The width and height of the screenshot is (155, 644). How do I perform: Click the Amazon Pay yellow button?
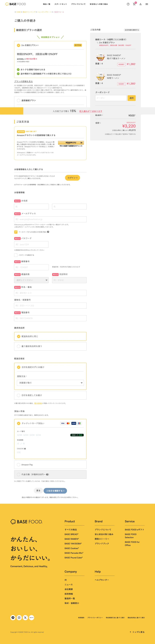click(x=71, y=142)
